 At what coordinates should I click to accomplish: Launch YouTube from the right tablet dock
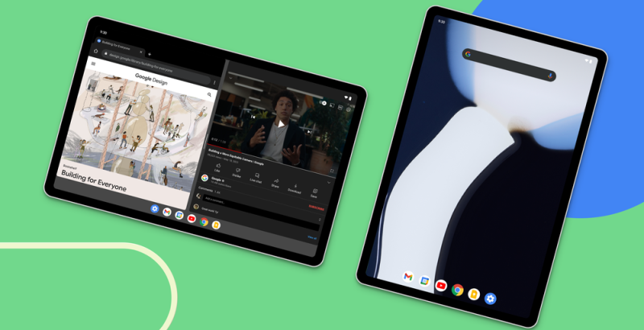(x=441, y=285)
